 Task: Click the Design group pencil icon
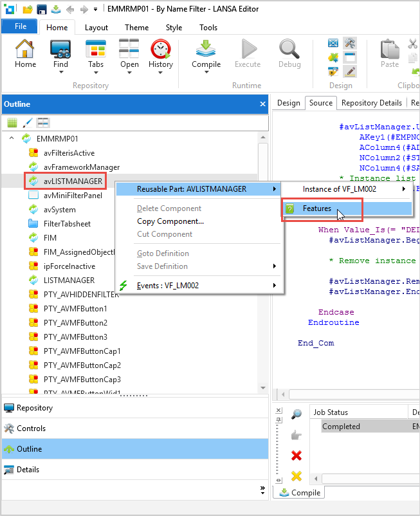[350, 71]
